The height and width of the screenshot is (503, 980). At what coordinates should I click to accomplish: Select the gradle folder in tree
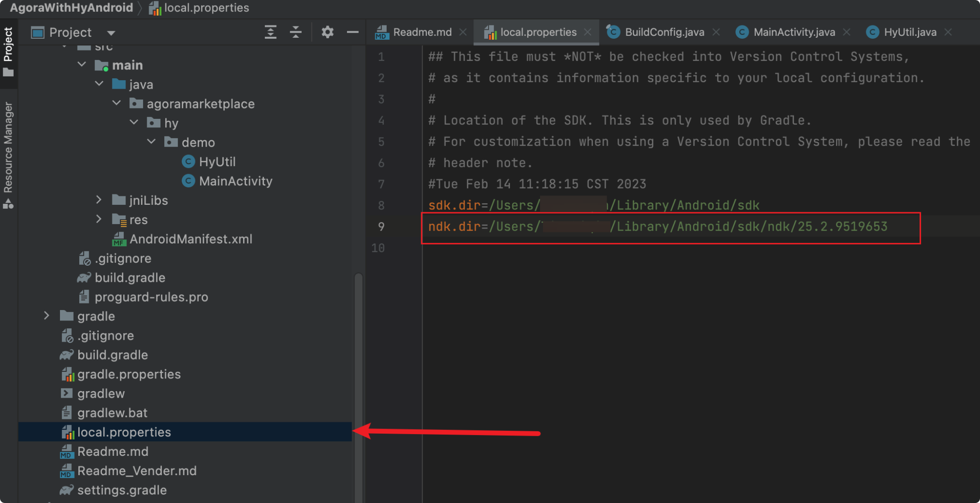tap(96, 317)
